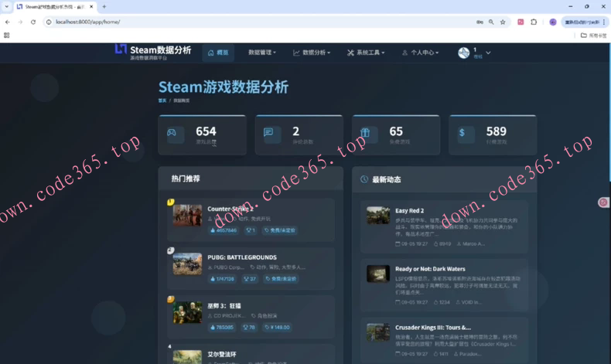Open the Counter-Strike 2 title link
This screenshot has width=611, height=364.
pos(230,209)
